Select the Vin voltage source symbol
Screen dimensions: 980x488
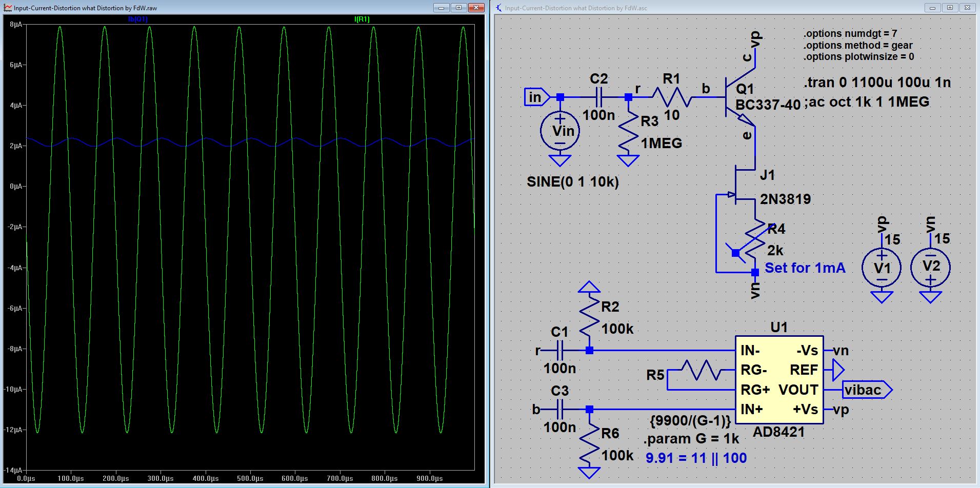pos(560,131)
